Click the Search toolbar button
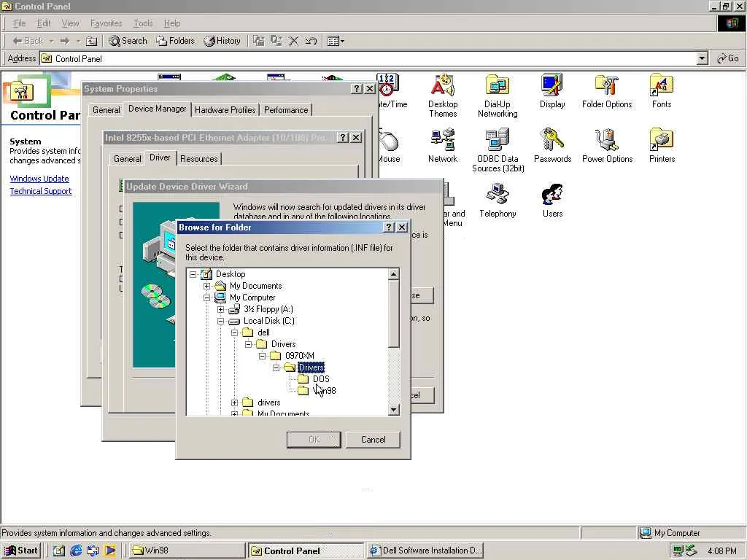 point(128,41)
